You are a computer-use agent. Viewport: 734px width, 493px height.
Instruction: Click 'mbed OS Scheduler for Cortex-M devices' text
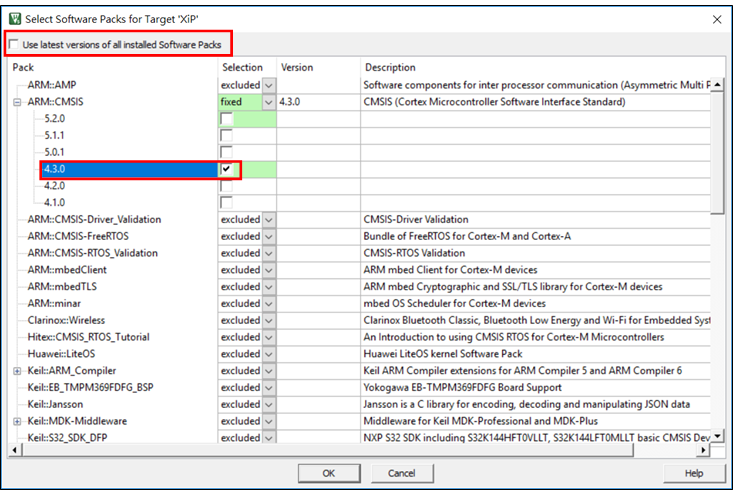coord(455,304)
